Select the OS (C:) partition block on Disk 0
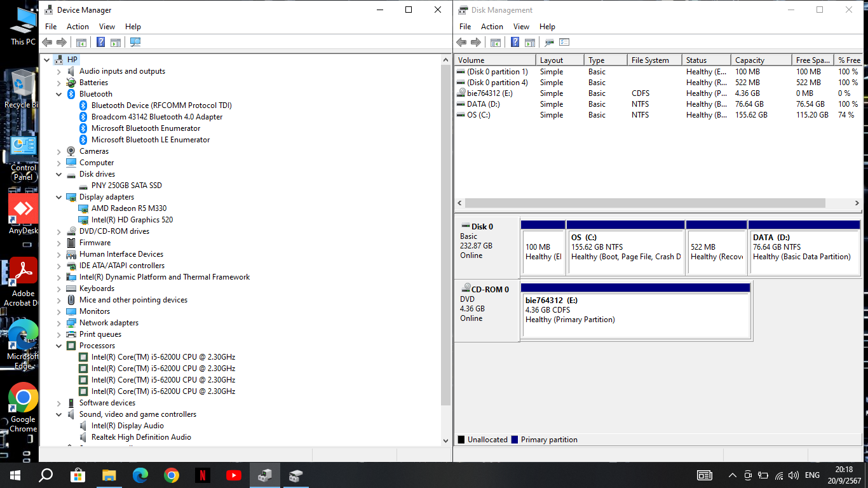 [625, 252]
